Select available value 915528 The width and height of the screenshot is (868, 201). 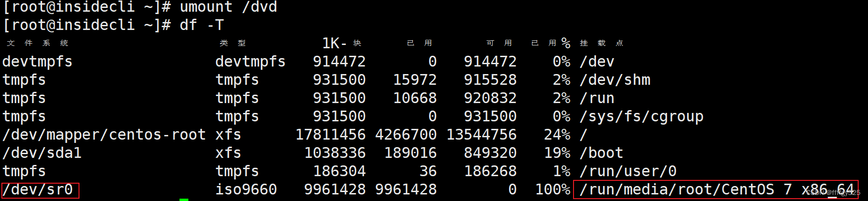490,80
